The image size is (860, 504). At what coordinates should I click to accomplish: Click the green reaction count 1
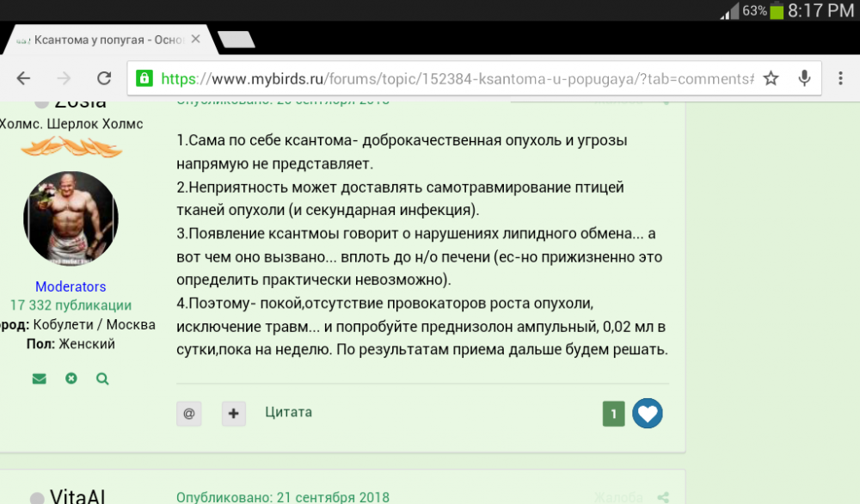[614, 414]
